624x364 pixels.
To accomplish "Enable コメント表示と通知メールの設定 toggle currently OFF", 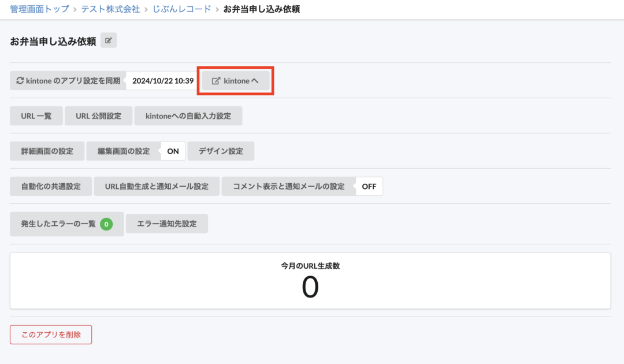I will pos(369,186).
